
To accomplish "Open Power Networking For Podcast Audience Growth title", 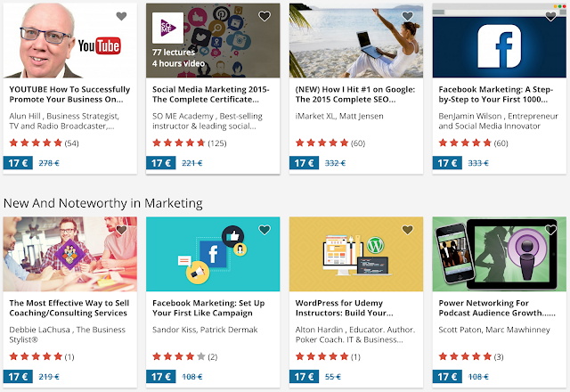I will (497, 308).
